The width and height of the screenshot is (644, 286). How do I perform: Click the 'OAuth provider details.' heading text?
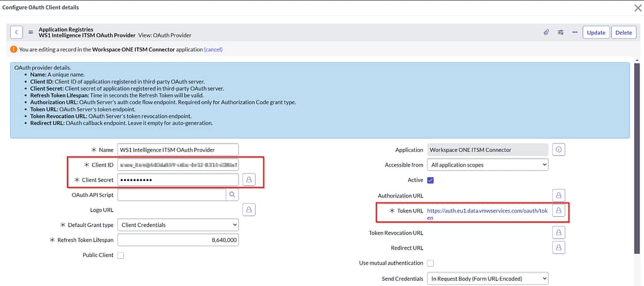tap(42, 68)
